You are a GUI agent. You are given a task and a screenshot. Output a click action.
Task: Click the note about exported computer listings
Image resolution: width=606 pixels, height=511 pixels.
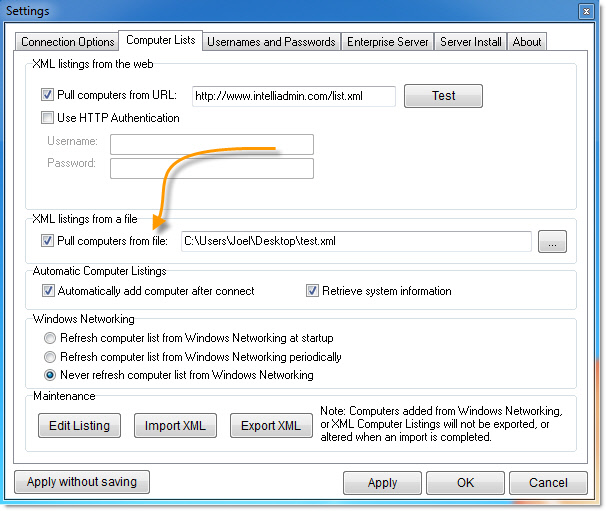click(x=441, y=424)
